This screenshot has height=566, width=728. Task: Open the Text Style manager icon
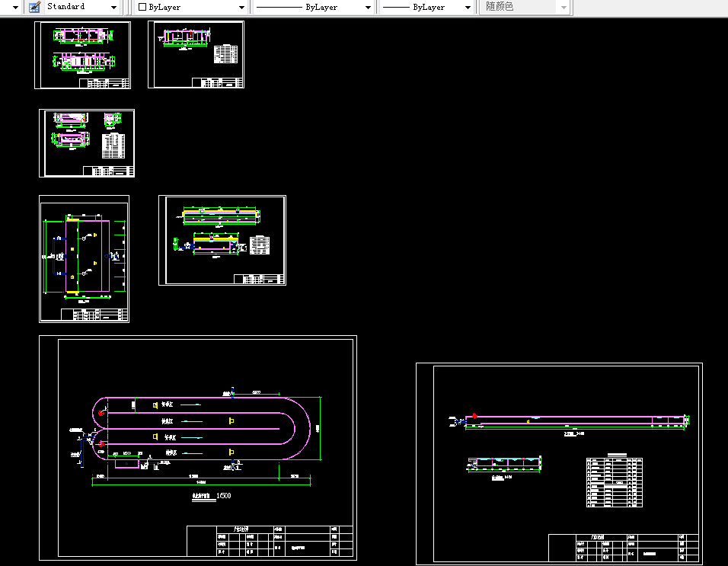pyautogui.click(x=34, y=7)
